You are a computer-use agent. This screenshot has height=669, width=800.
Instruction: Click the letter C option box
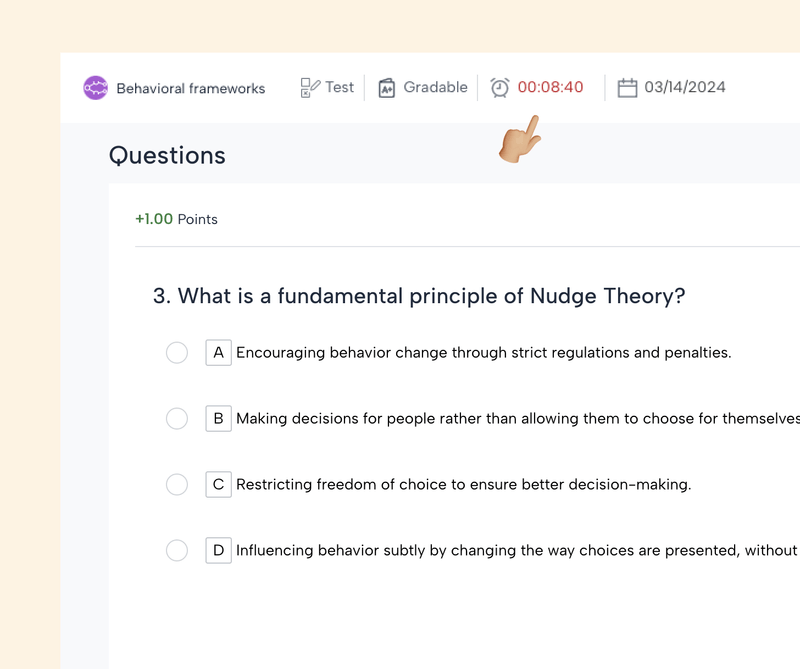[218, 485]
